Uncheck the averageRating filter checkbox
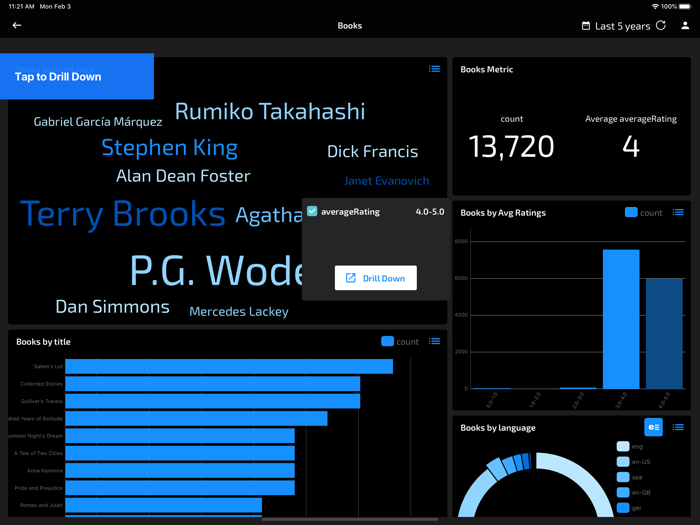The image size is (700, 525). click(312, 211)
